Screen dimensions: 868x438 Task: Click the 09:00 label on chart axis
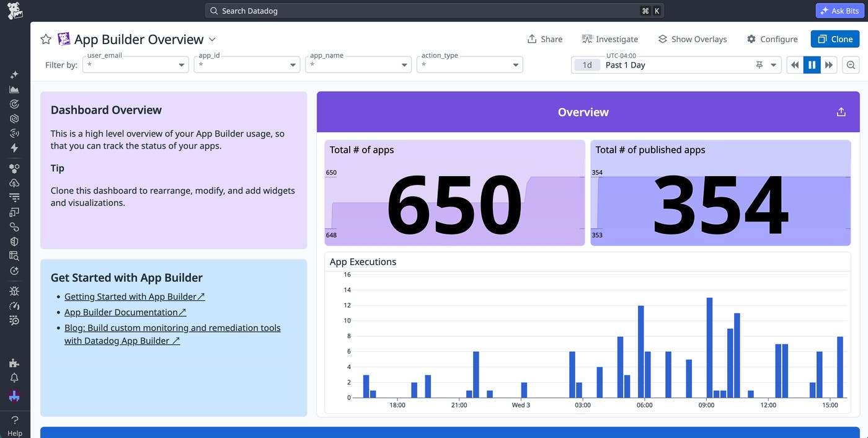706,405
